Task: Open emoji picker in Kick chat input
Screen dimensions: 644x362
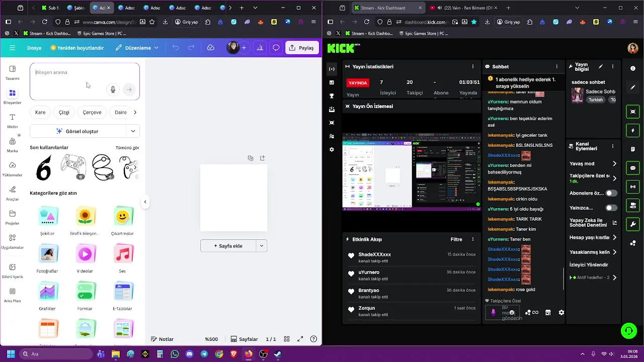Action: 512,312
